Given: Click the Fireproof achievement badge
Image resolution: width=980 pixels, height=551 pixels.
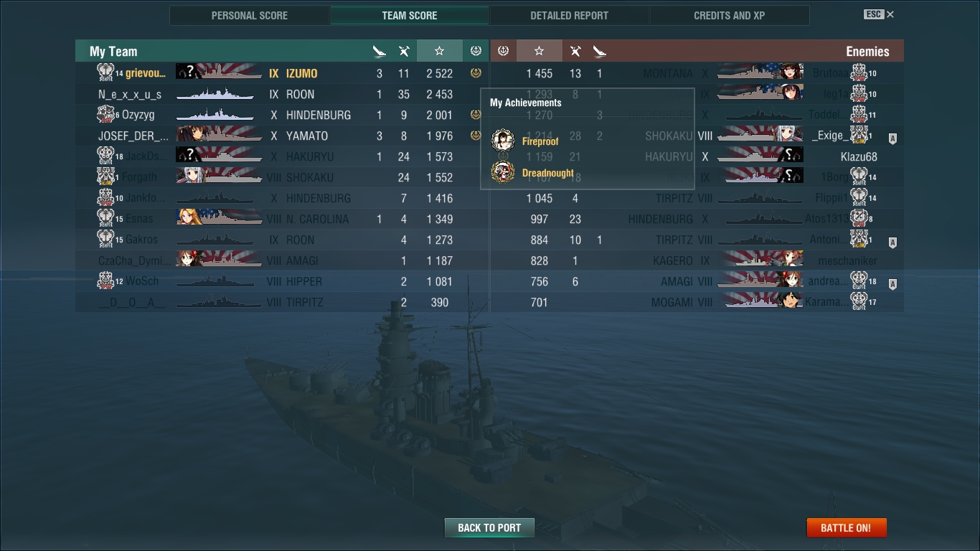Looking at the screenshot, I should tap(503, 141).
